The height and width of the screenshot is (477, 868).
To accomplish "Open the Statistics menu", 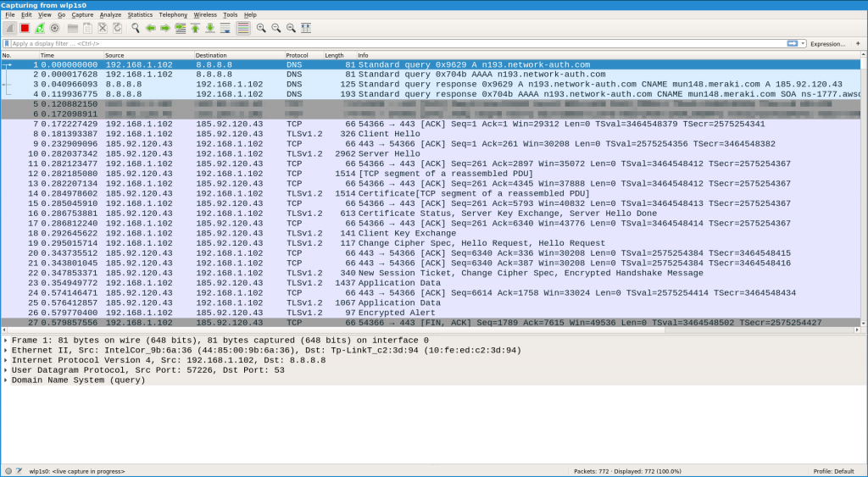I will point(140,15).
